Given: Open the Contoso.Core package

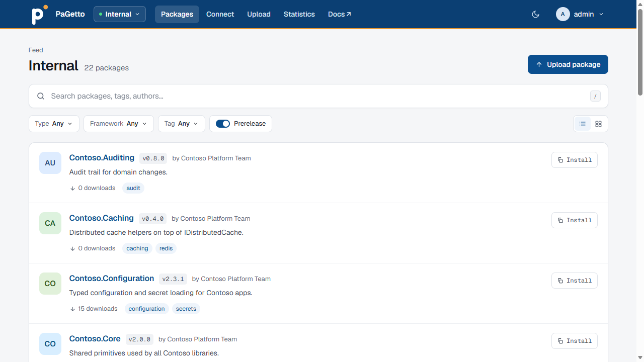Looking at the screenshot, I should (x=95, y=339).
